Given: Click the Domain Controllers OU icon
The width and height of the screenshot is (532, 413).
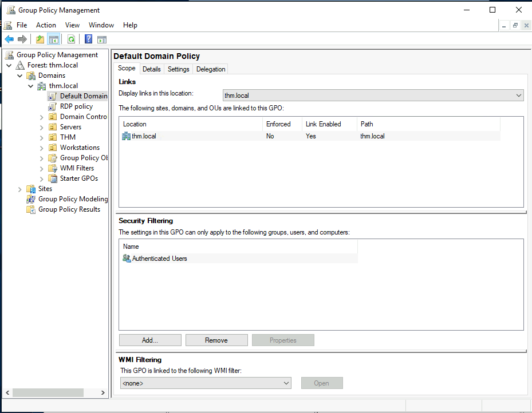Looking at the screenshot, I should pos(53,117).
